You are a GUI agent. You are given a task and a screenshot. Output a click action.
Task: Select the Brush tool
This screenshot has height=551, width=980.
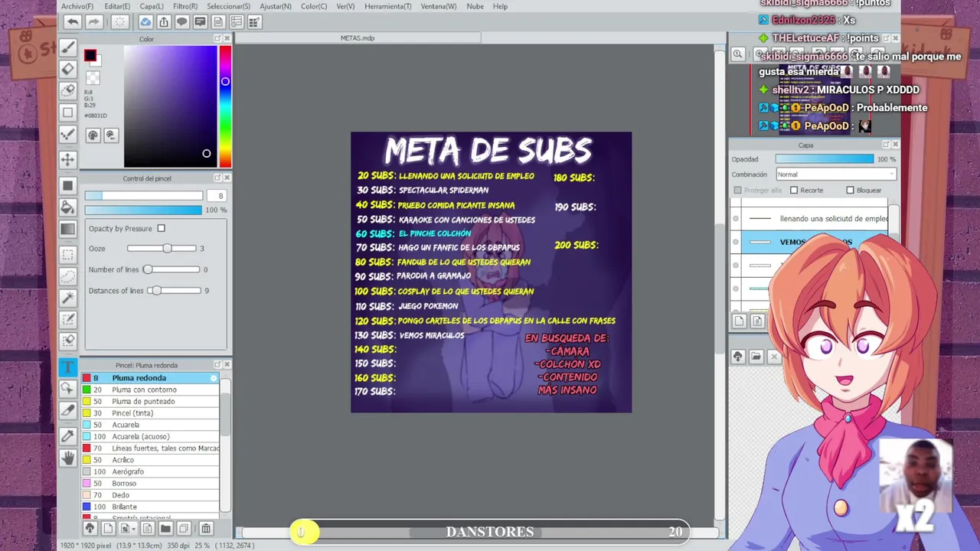click(x=67, y=47)
